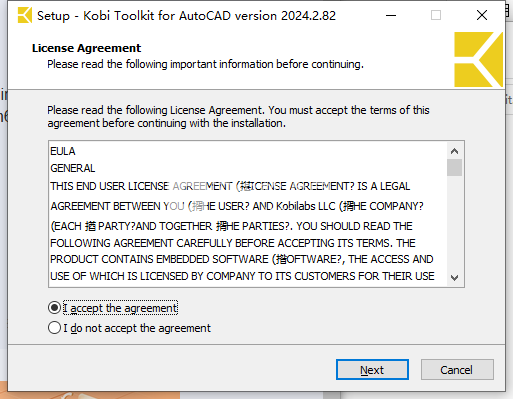Close the setup wizard window

(482, 15)
